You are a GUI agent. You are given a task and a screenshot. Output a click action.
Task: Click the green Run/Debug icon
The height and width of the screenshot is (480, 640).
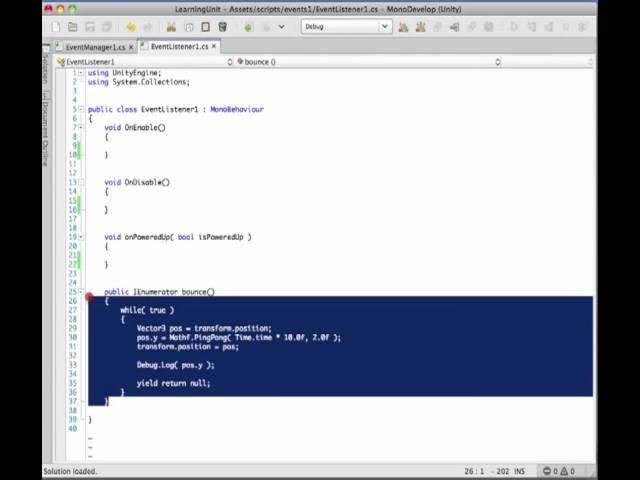click(x=248, y=27)
